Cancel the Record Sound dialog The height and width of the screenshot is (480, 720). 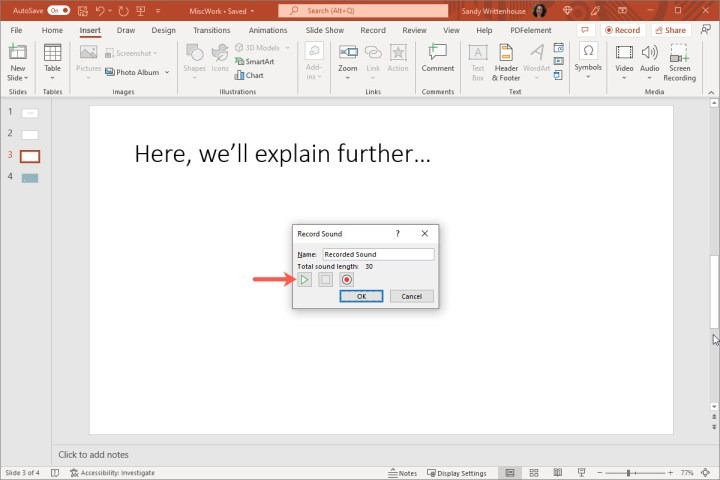(411, 296)
